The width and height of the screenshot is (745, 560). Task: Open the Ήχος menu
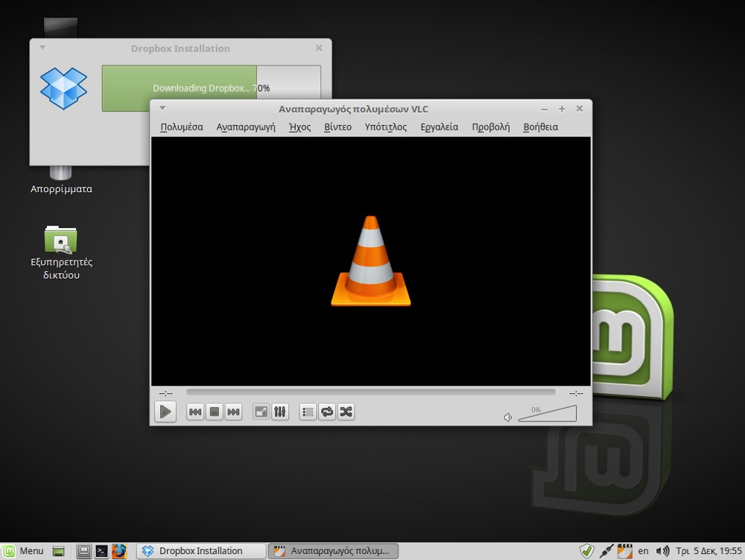[x=299, y=127]
